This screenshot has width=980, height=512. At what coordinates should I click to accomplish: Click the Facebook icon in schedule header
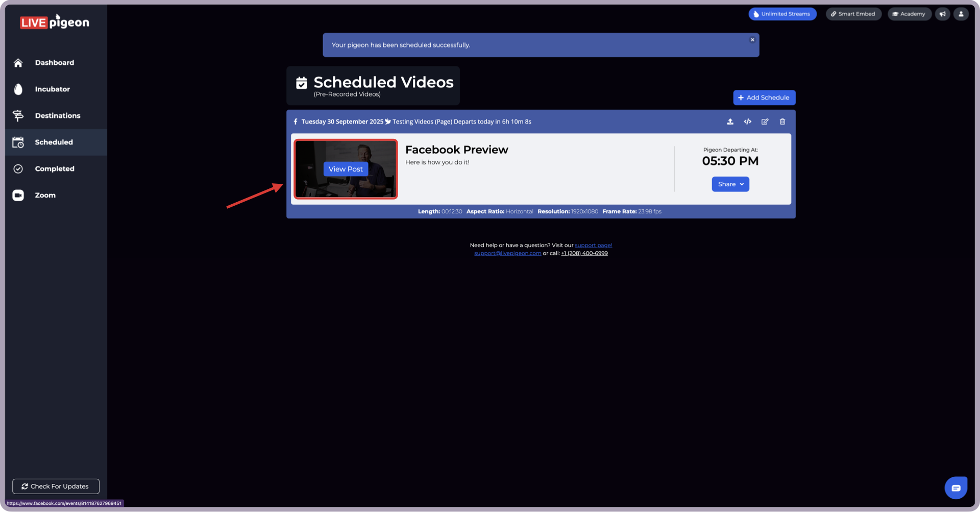pyautogui.click(x=296, y=122)
